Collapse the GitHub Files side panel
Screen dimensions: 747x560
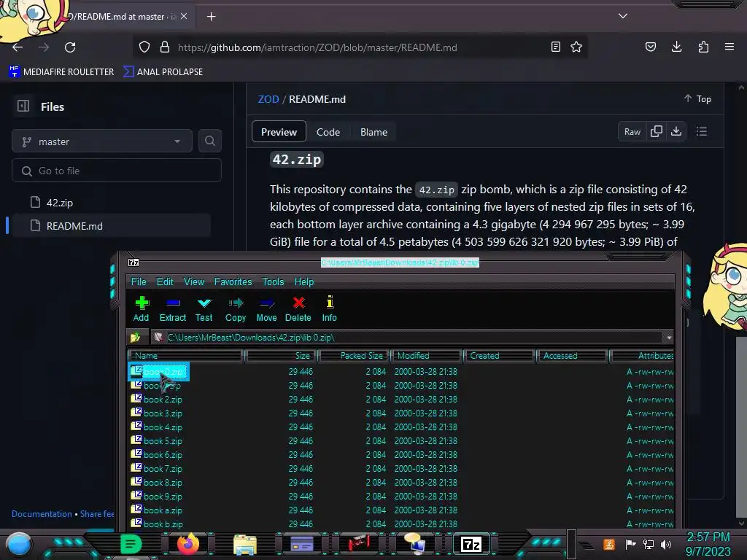point(23,106)
